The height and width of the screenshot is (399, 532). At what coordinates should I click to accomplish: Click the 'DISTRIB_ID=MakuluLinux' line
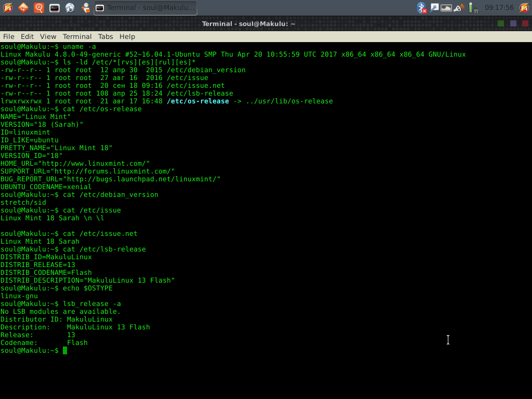[x=46, y=257]
